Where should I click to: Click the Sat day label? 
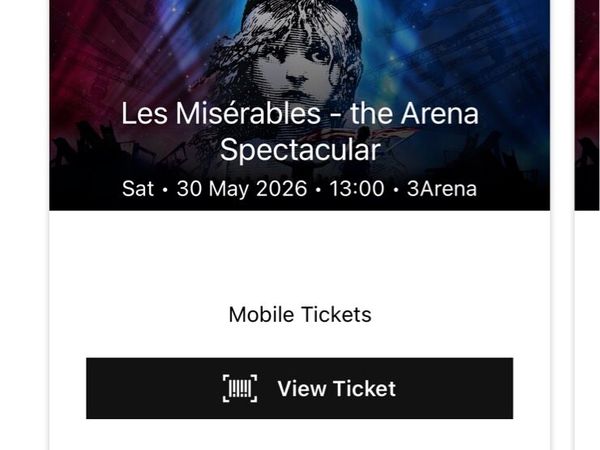(138, 189)
